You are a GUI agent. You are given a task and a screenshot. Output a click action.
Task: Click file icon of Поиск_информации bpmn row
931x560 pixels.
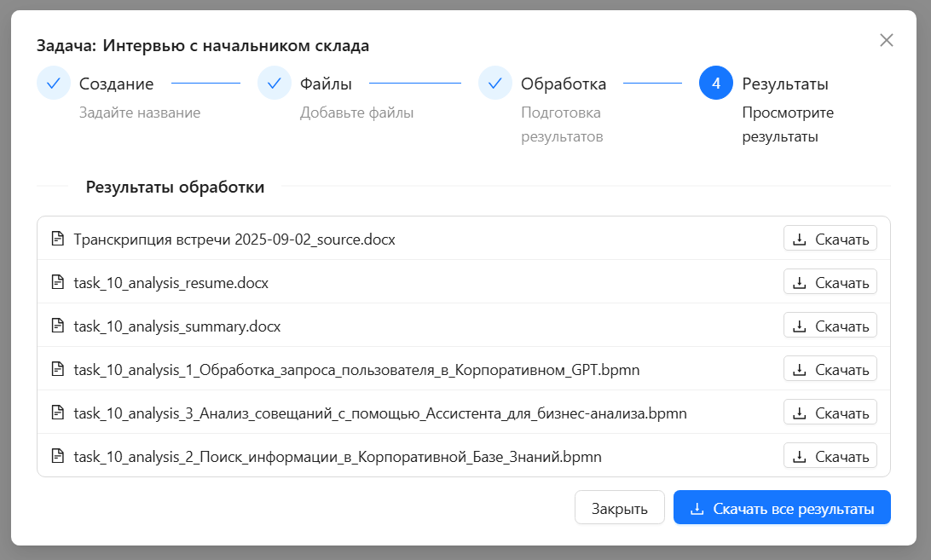pos(58,455)
